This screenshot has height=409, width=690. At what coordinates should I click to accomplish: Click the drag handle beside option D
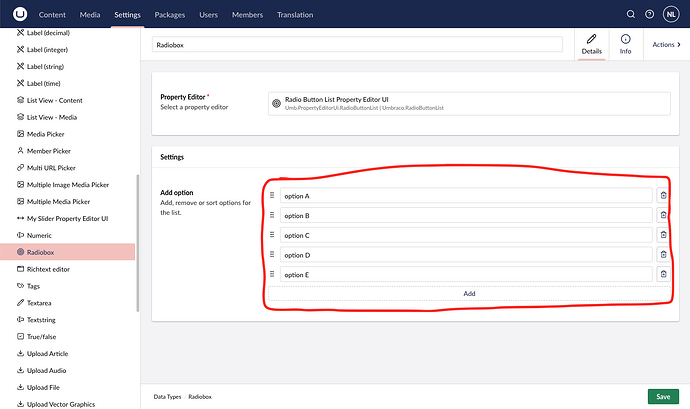[272, 254]
